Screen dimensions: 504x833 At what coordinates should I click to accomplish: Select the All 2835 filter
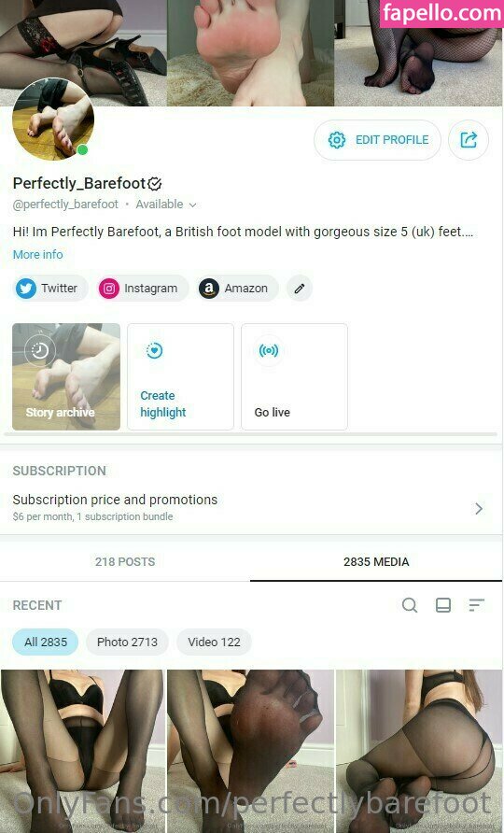click(x=46, y=642)
